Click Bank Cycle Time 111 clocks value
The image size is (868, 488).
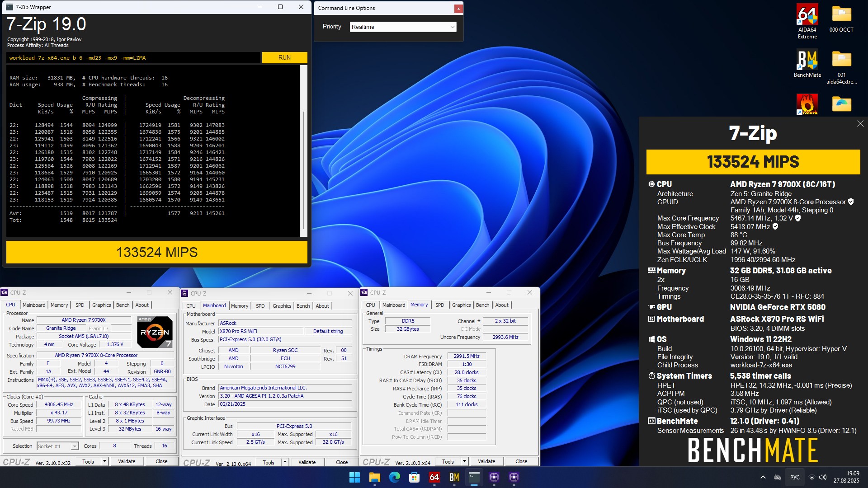[x=467, y=405]
